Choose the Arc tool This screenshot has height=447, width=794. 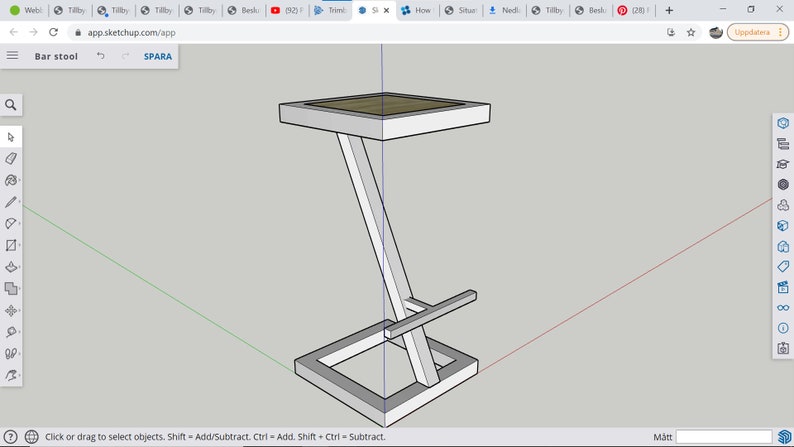(11, 223)
